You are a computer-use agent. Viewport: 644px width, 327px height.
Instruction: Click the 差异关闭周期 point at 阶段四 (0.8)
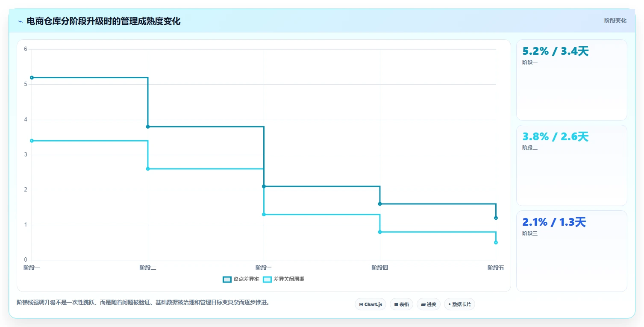point(380,232)
